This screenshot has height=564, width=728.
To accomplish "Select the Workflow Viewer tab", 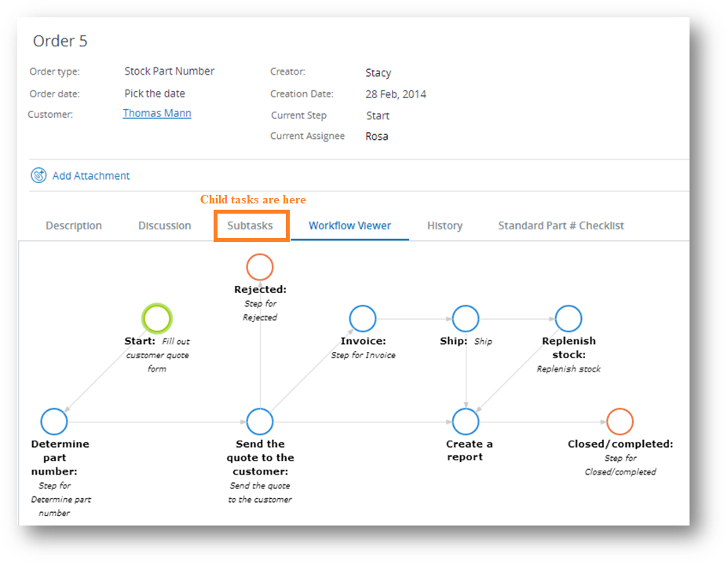I will 349,226.
